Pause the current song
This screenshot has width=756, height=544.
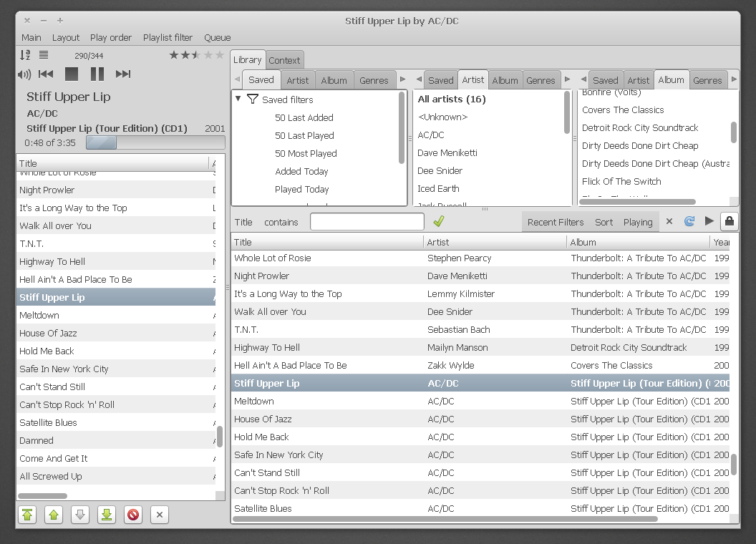click(97, 74)
